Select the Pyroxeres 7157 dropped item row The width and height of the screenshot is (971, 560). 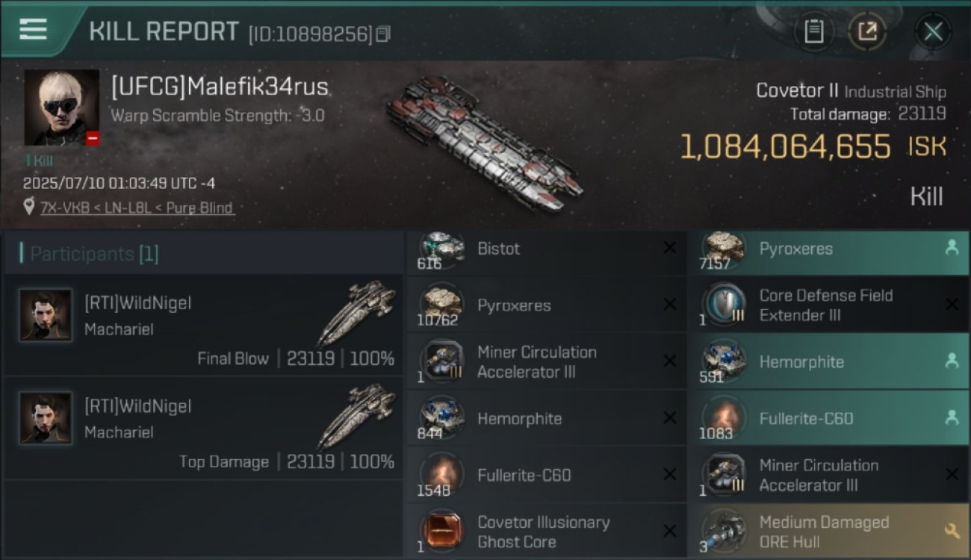(x=828, y=249)
